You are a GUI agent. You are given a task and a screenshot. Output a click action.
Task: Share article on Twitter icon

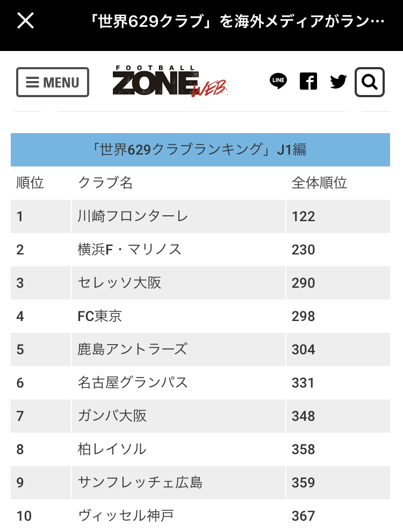pos(339,82)
